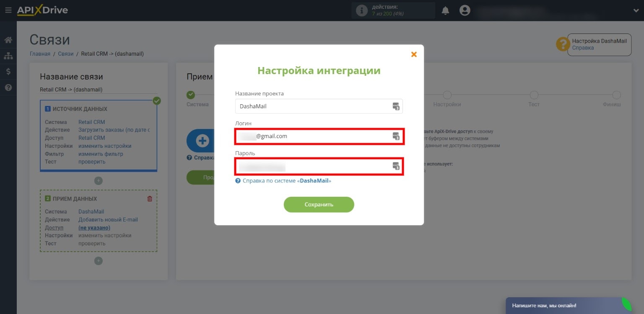Open Загрузить заказы action link
Viewport: 644px width, 314px height.
(x=114, y=130)
